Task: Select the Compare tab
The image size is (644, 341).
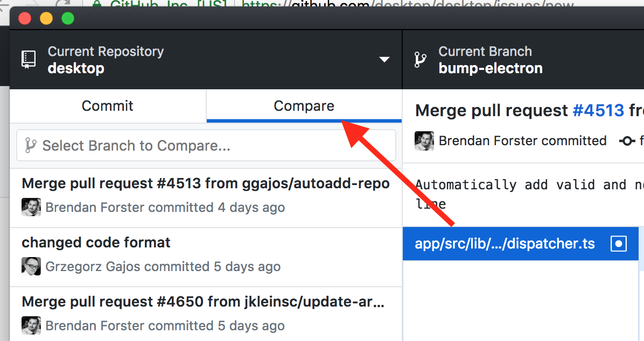Action: [304, 106]
